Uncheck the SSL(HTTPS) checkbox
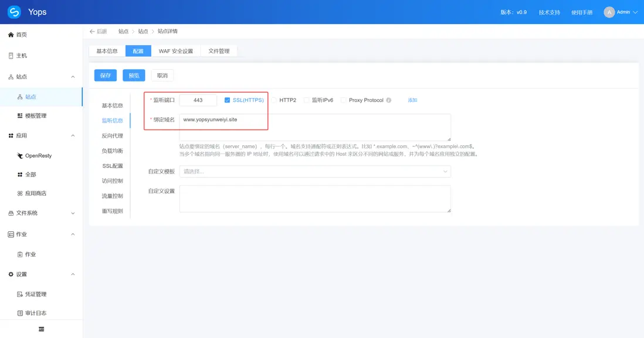644x338 pixels. pos(227,101)
